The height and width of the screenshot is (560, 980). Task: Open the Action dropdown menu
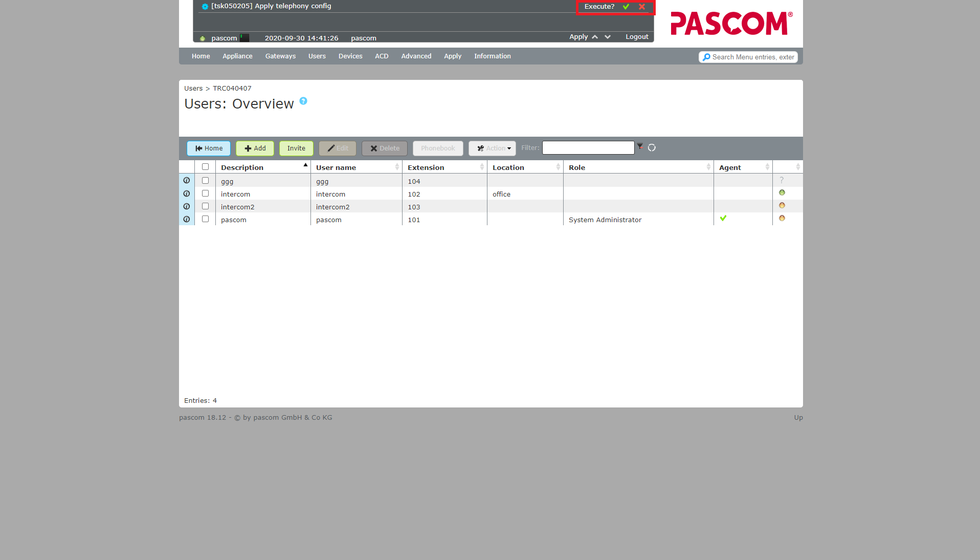click(493, 148)
